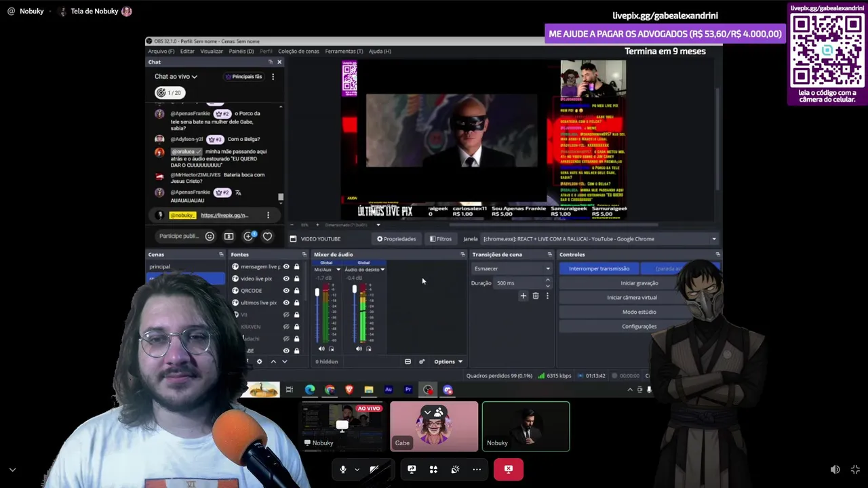868x488 pixels.
Task: Open Discord soundboard icon in call bar
Action: pyautogui.click(x=455, y=469)
